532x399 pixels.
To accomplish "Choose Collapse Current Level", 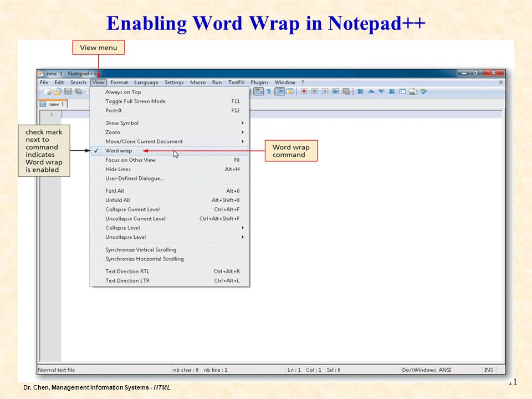I will coord(170,209).
